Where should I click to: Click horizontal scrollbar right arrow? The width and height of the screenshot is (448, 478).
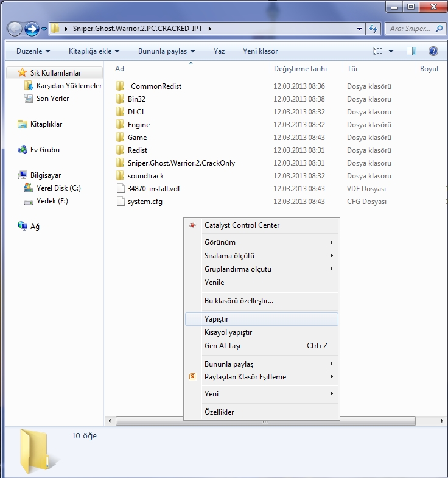tap(442, 421)
